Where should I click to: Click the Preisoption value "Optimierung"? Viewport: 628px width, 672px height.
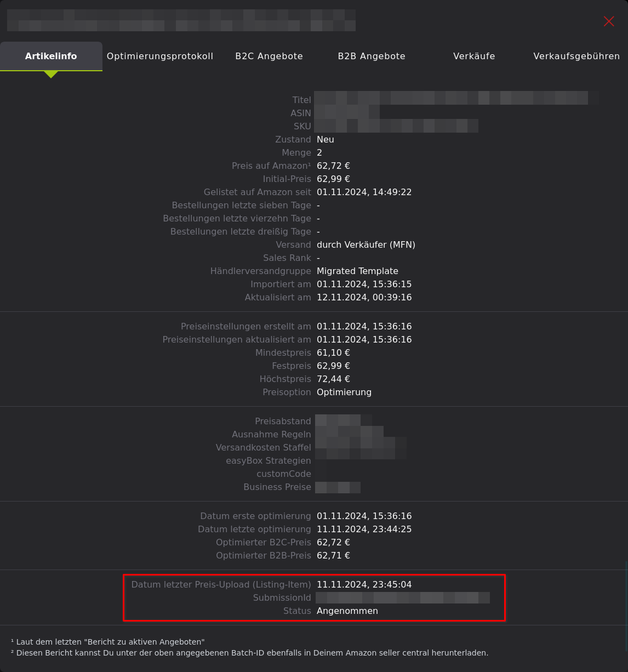point(344,392)
